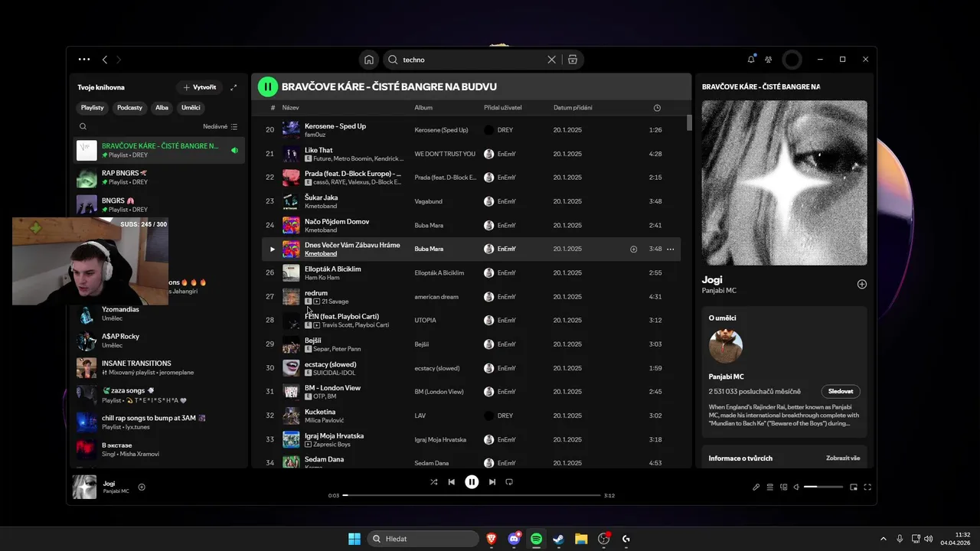Viewport: 980px width, 551px height.
Task: Open the miniplayer icon
Action: tap(854, 487)
